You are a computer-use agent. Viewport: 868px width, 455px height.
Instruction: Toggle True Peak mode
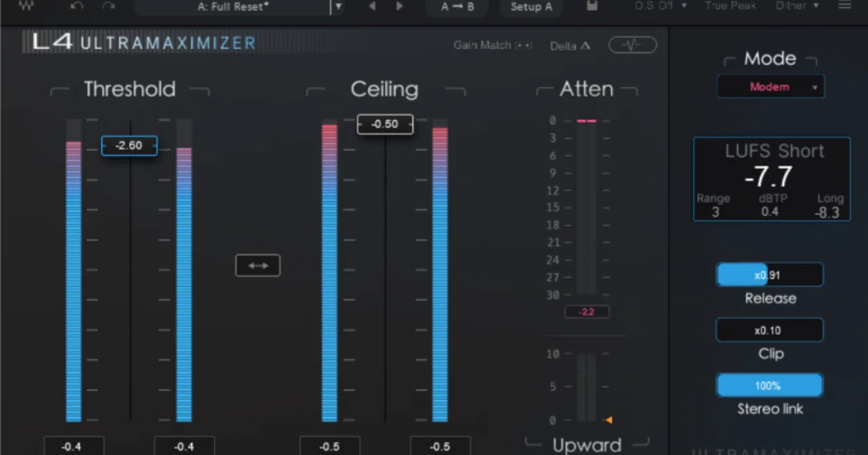(x=730, y=5)
